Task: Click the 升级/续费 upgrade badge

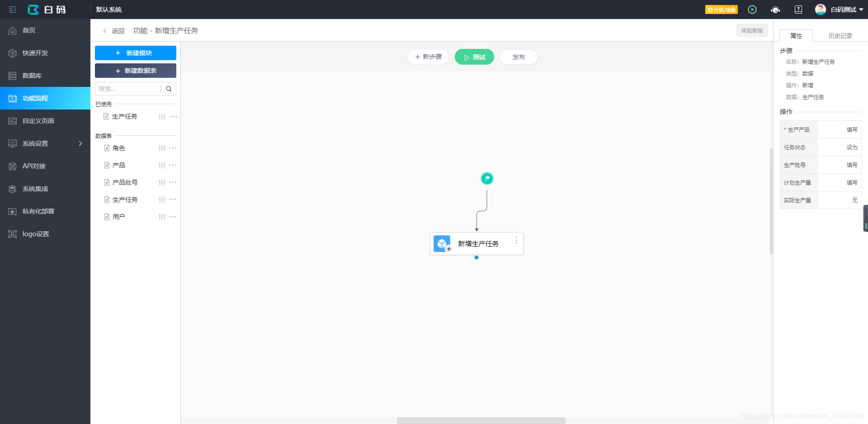Action: click(x=722, y=10)
